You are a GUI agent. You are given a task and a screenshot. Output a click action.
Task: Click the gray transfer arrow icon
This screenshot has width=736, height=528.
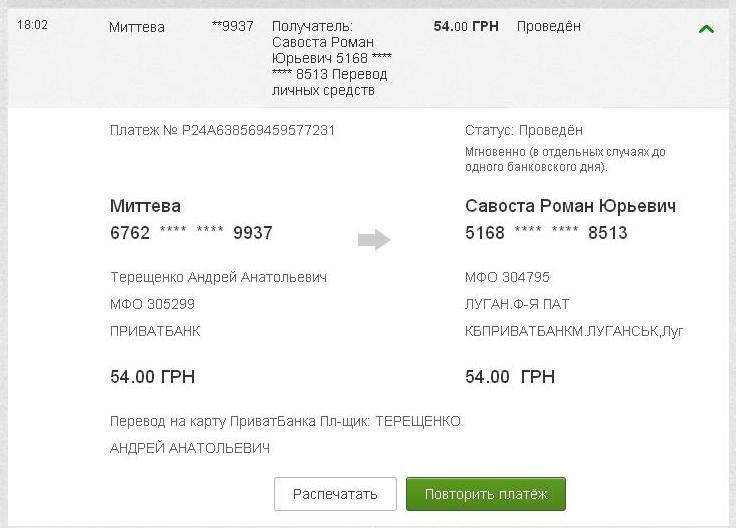pyautogui.click(x=374, y=239)
